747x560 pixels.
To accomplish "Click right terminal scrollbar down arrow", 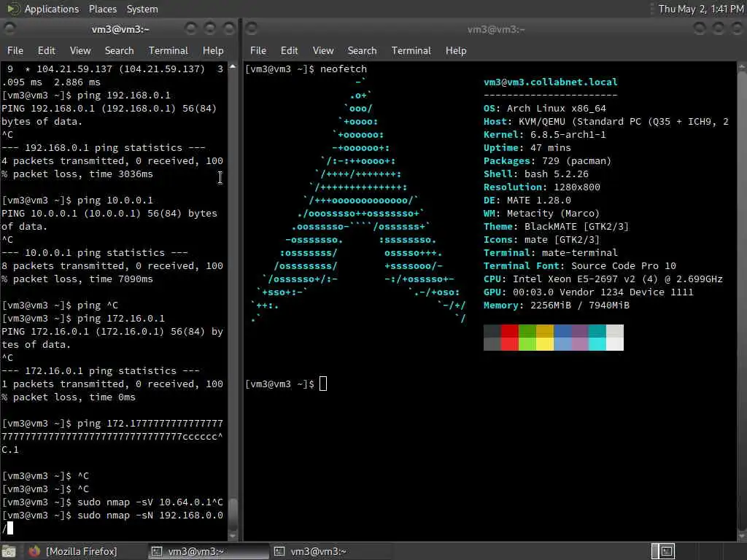I will [742, 536].
